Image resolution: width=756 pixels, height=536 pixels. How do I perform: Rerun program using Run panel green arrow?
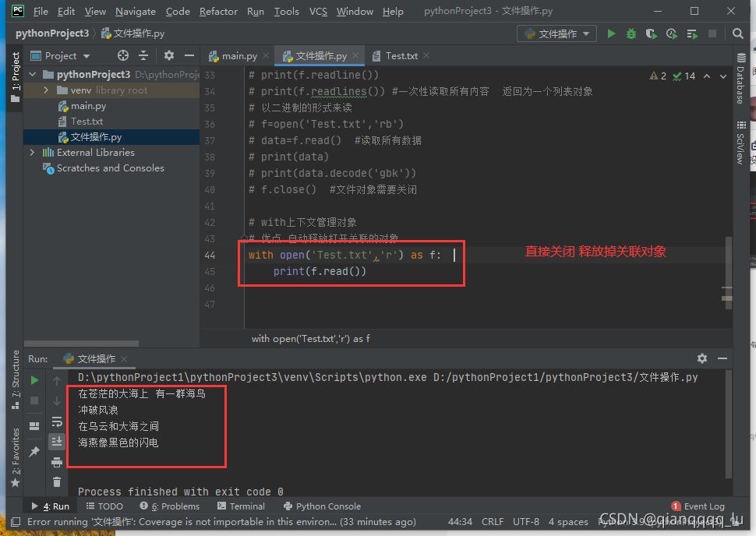click(x=34, y=380)
